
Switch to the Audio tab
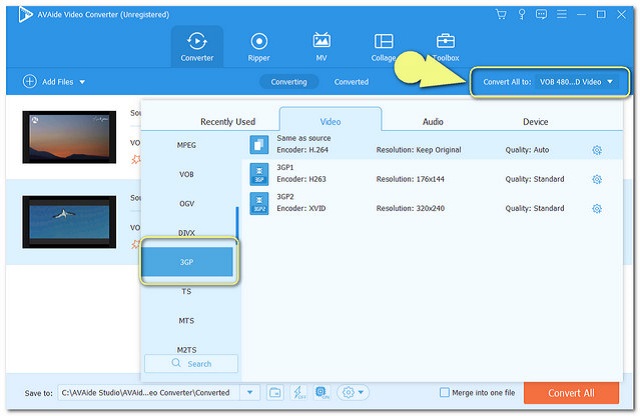point(433,122)
